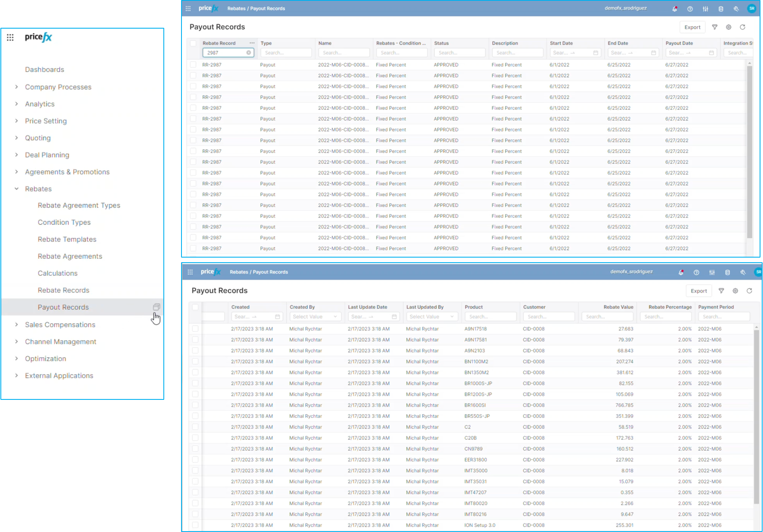This screenshot has width=763, height=532.
Task: Open notifications bell in top panel header
Action: (675, 8)
